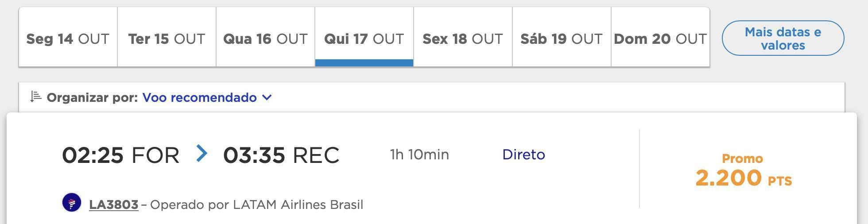Open the Voo recomendado sorting dropdown
The width and height of the screenshot is (868, 224).
click(x=207, y=97)
